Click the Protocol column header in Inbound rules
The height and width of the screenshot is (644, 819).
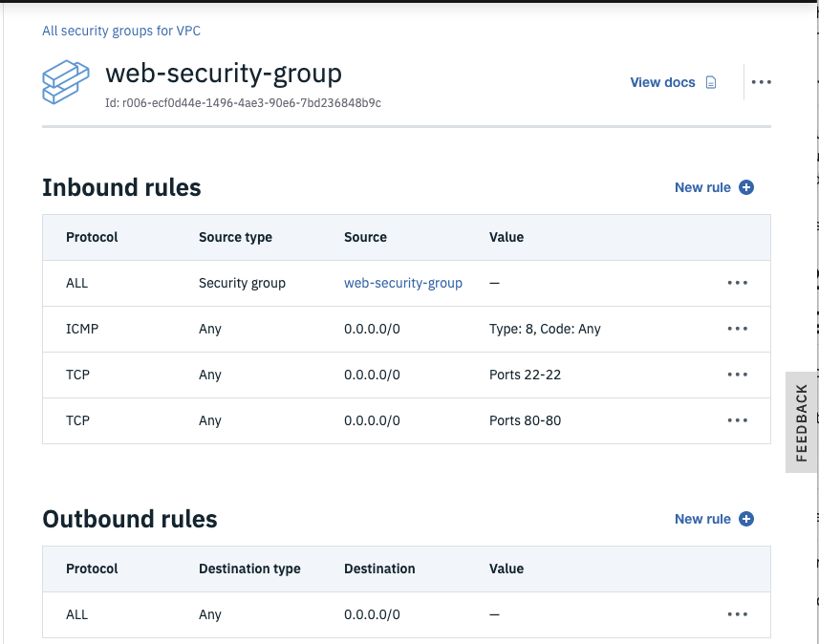92,237
